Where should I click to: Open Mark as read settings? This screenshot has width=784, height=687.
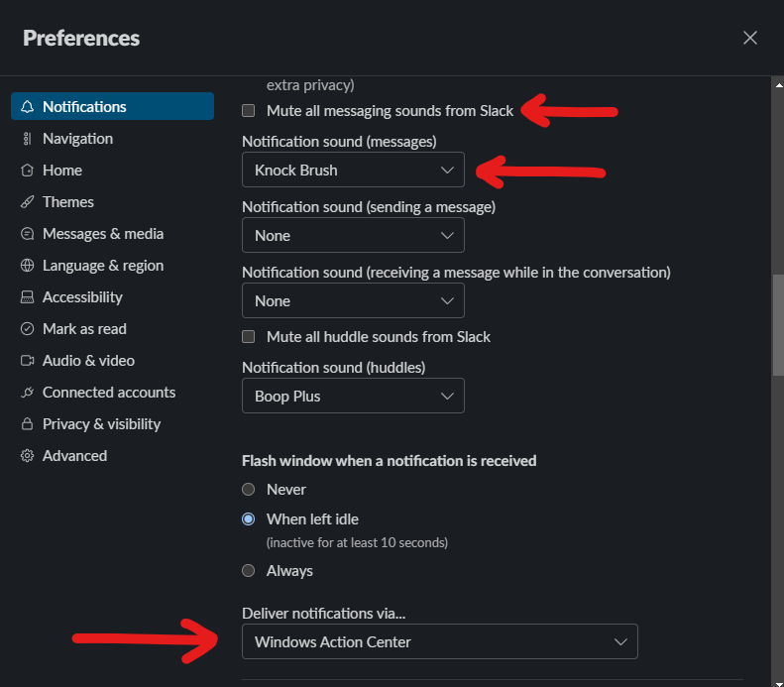click(113, 328)
